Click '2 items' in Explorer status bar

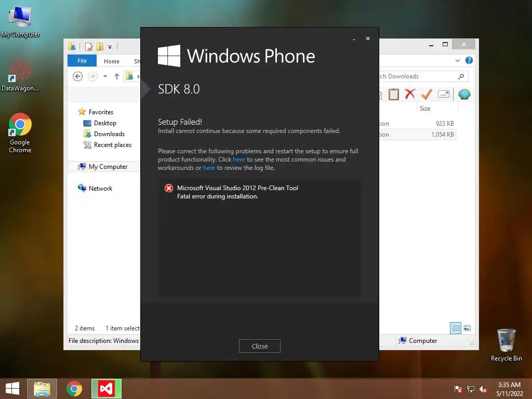tap(85, 328)
